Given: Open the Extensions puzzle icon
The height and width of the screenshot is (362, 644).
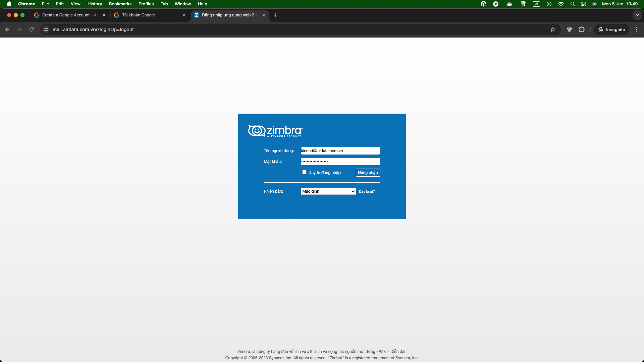Looking at the screenshot, I should pyautogui.click(x=582, y=29).
